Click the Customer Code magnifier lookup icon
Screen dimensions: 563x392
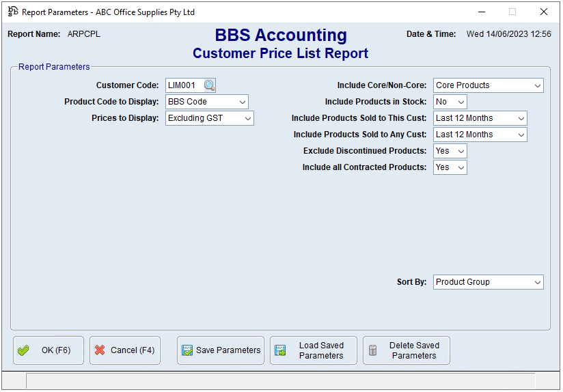[x=209, y=85]
